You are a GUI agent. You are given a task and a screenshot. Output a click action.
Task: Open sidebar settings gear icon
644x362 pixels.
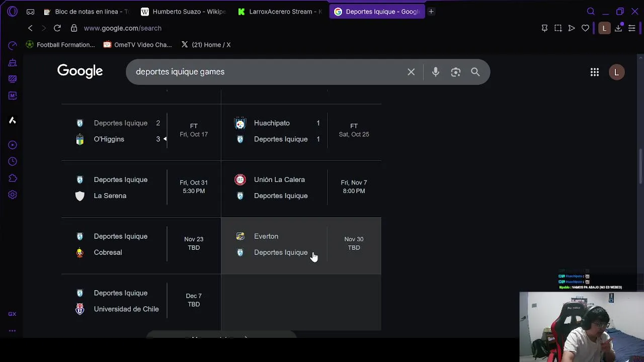pos(13,195)
